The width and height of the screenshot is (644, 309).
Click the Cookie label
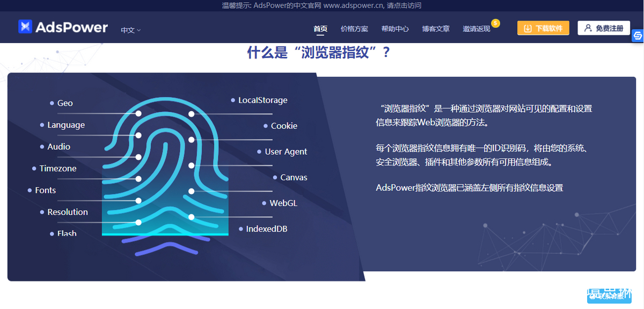coord(284,126)
